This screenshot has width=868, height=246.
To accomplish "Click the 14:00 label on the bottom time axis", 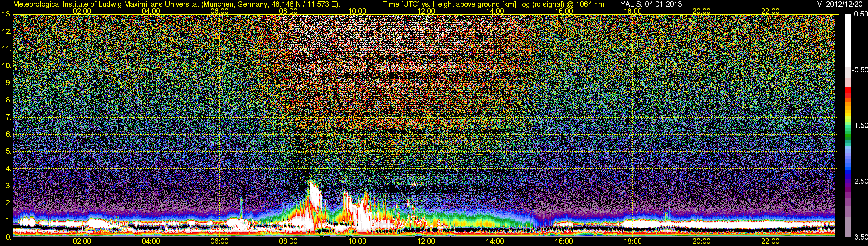I will (x=495, y=241).
